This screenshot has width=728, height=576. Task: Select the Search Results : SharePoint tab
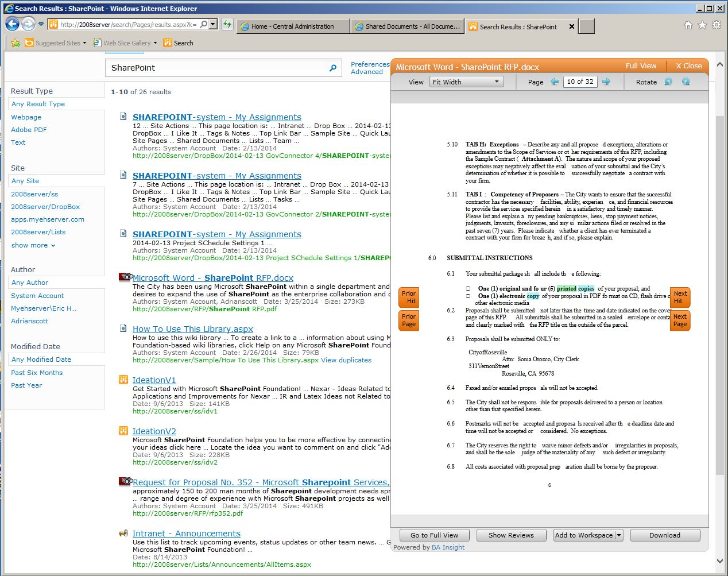518,26
